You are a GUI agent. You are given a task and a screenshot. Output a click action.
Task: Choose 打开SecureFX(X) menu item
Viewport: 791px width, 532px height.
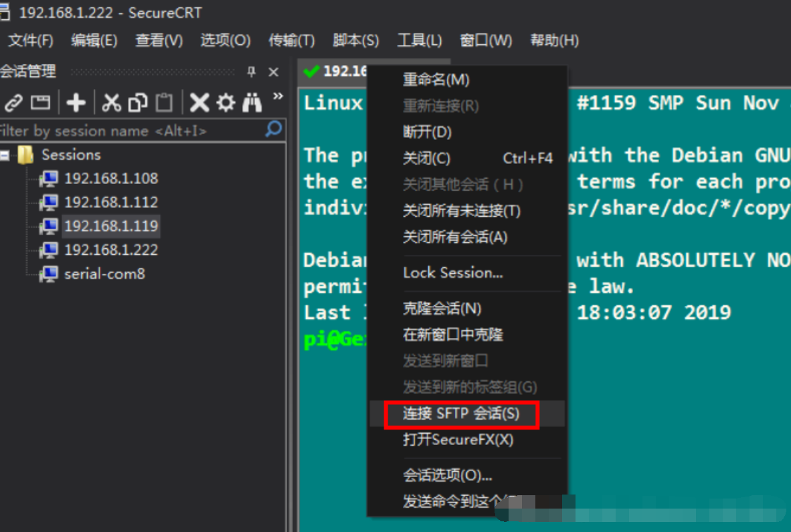click(467, 440)
